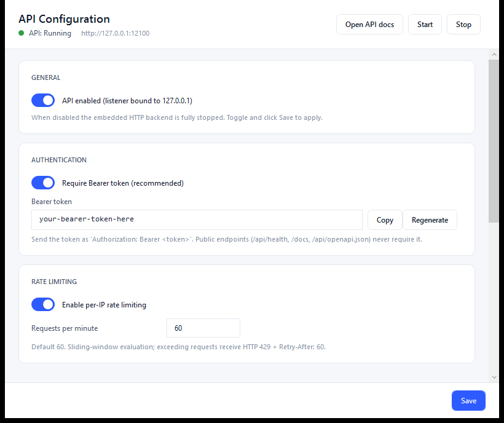Click the GENERAL section heading
The image size is (504, 423).
pos(45,77)
